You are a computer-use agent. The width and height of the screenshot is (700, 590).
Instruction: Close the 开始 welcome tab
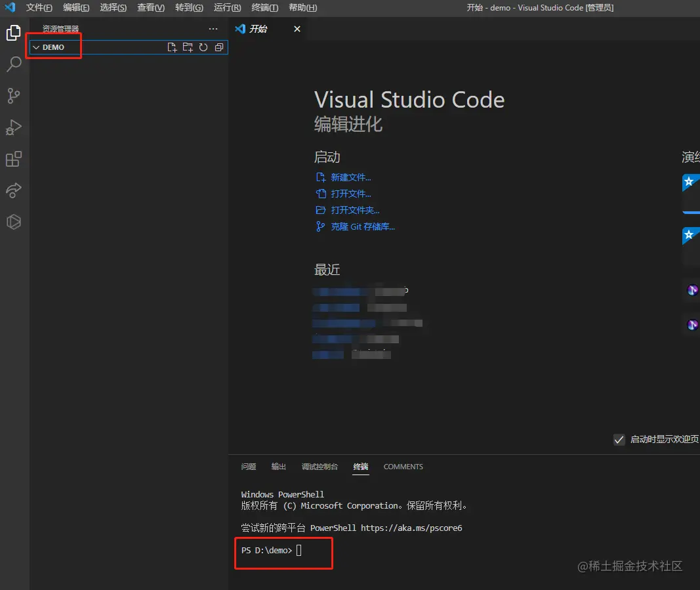pos(297,29)
